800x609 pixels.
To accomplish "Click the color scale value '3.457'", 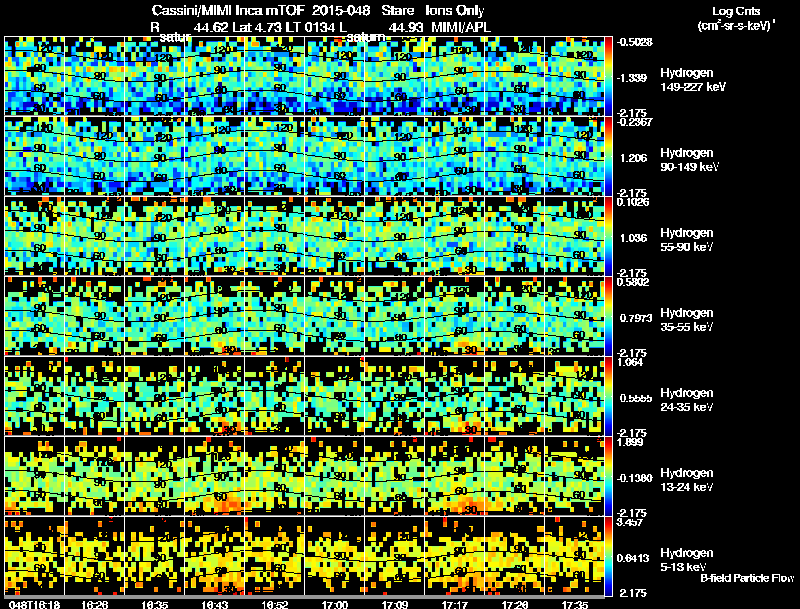I will point(630,522).
